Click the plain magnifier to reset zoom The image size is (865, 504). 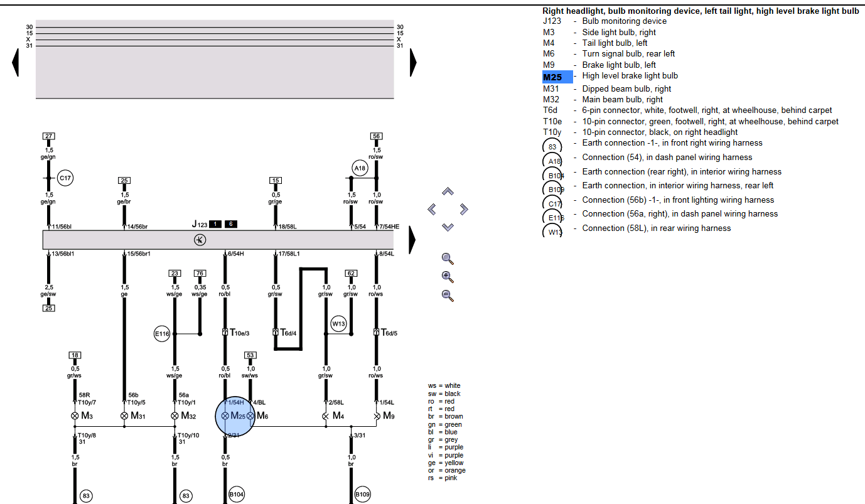point(448,259)
